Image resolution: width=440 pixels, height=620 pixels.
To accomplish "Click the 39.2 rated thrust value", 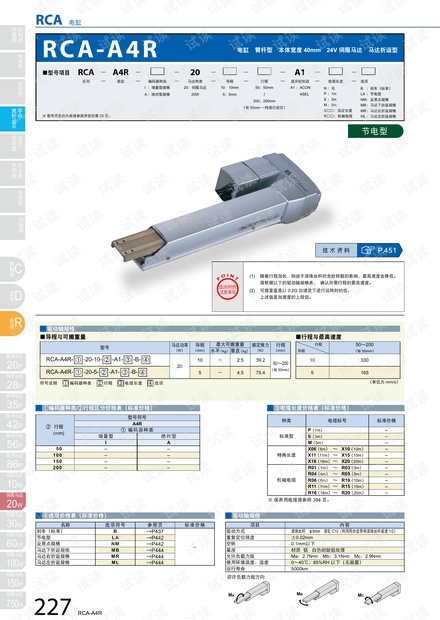I will pos(260,360).
